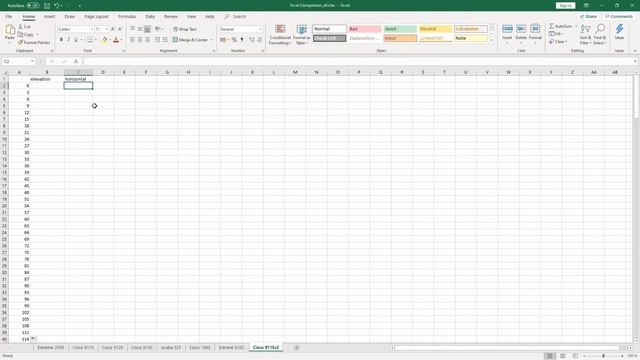Click the Decrease Decimal icon
This screenshot has width=640, height=360.
(x=260, y=40)
